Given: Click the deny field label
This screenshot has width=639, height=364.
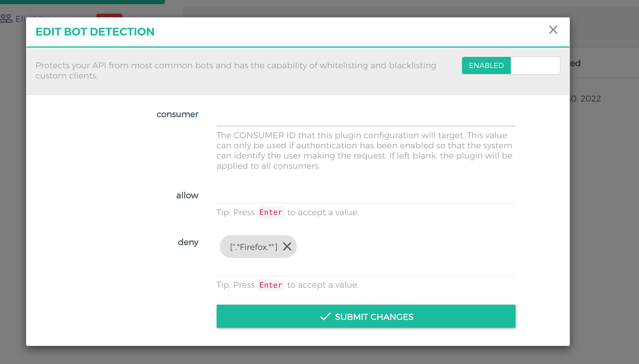Looking at the screenshot, I should click(188, 242).
